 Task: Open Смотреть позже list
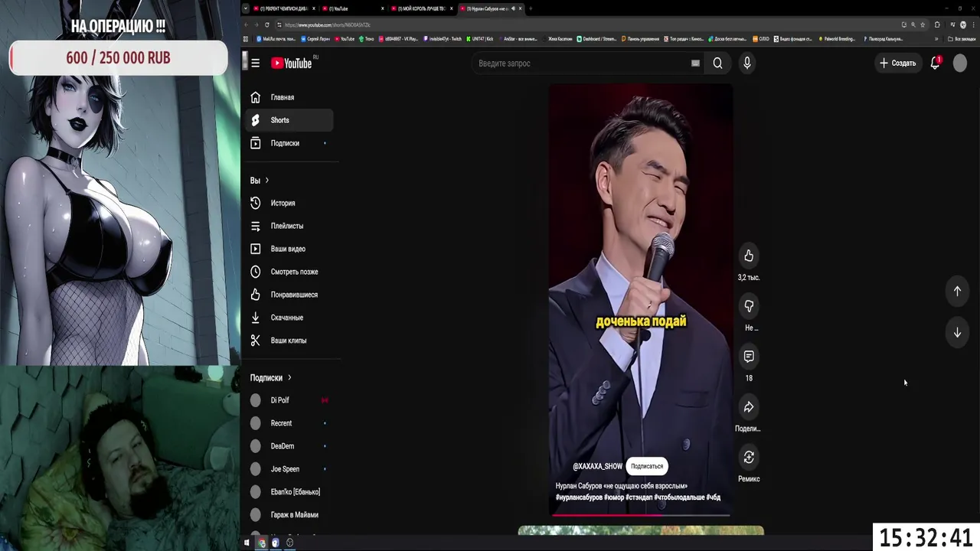click(x=289, y=272)
